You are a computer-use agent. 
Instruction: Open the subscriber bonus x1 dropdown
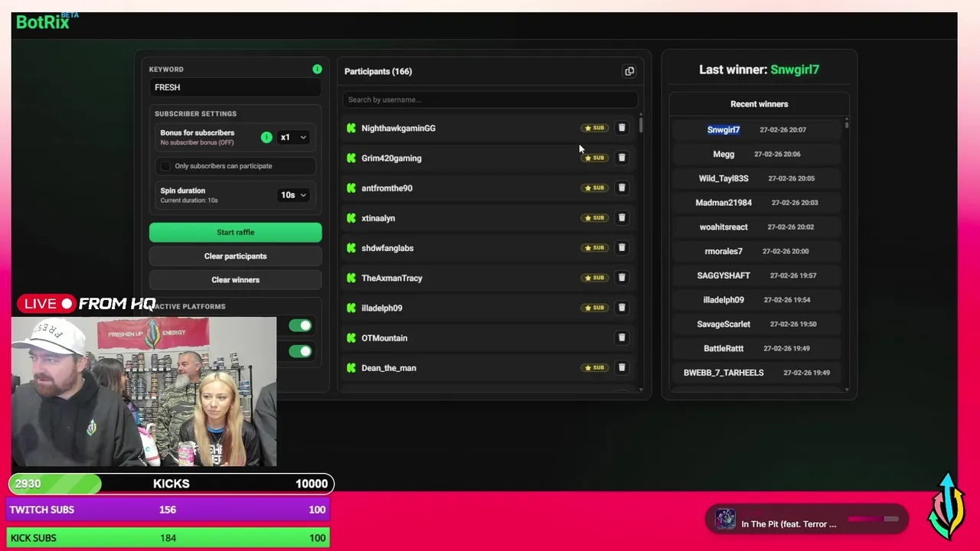click(x=293, y=137)
